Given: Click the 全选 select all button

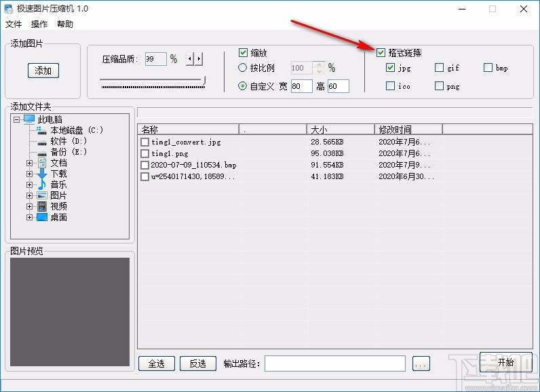Looking at the screenshot, I should [x=157, y=364].
